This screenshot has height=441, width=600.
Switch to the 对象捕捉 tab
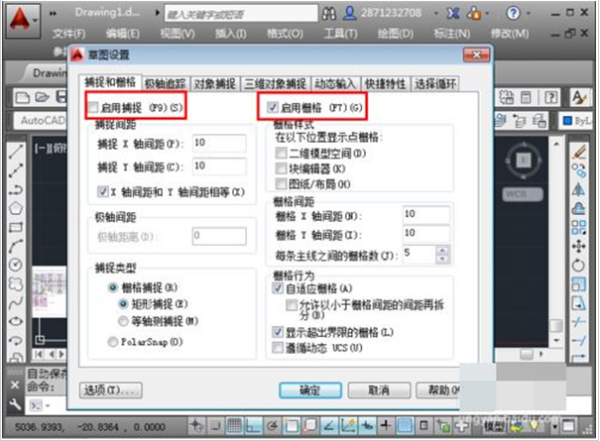[x=215, y=83]
